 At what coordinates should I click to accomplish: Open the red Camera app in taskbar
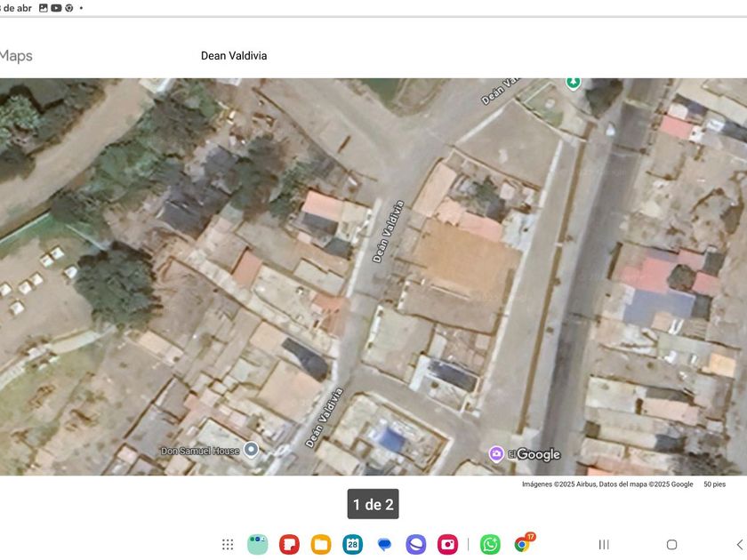pyautogui.click(x=447, y=544)
